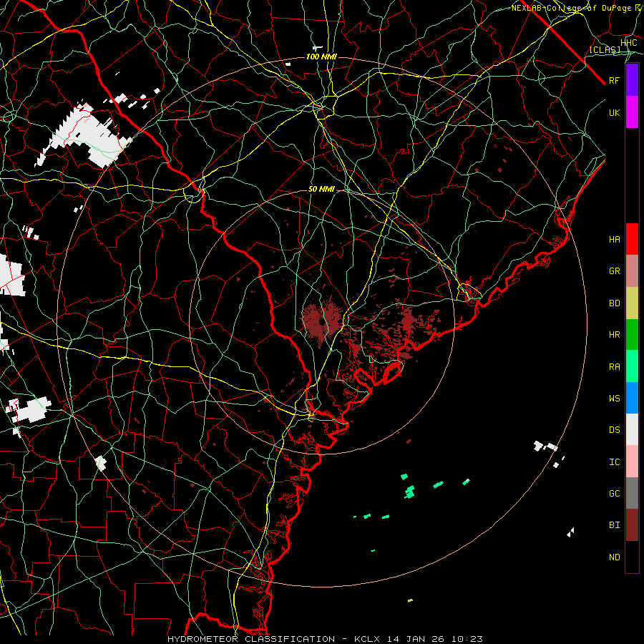The image size is (644, 644).
Task: Click the GR legend label
Action: 614,271
